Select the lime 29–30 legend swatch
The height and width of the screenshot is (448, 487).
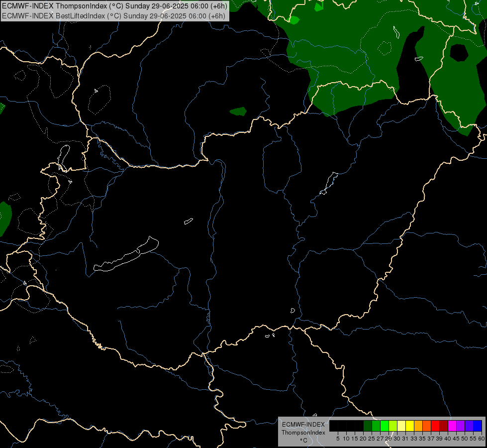pyautogui.click(x=393, y=426)
